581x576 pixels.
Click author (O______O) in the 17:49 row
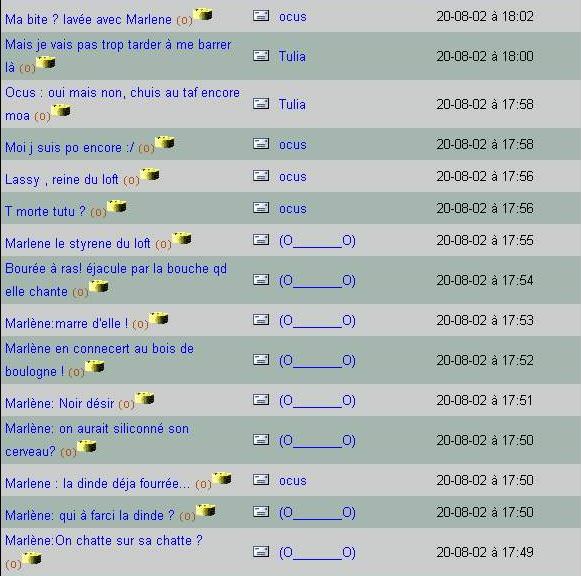click(318, 553)
